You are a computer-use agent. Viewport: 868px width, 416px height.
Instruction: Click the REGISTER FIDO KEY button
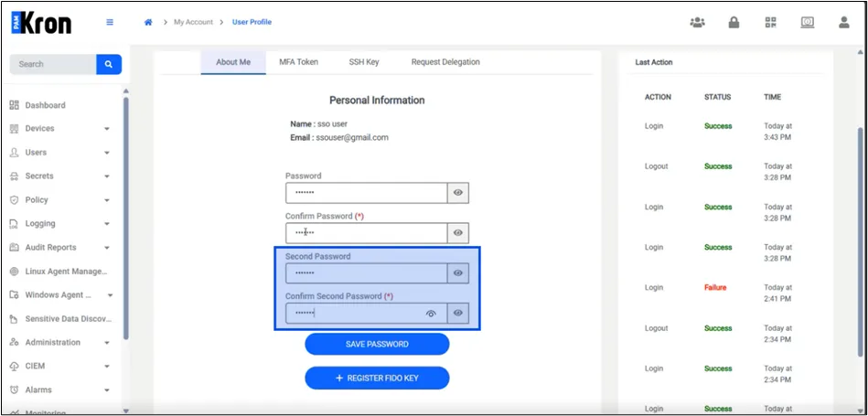(377, 379)
